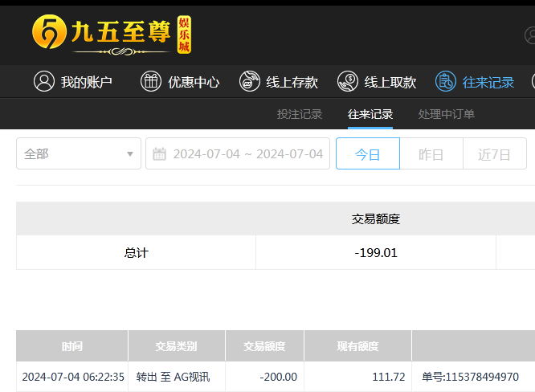Switch to the 投注记录 tab

[300, 114]
